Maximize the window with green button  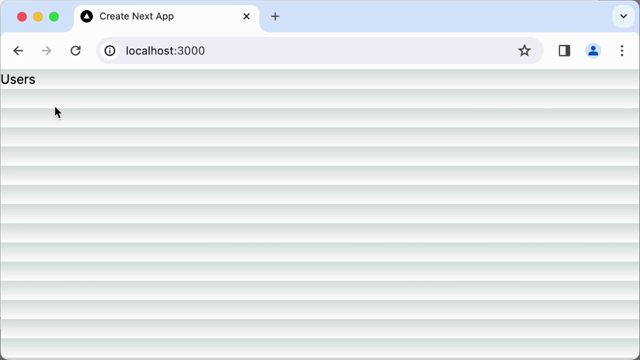point(54,17)
